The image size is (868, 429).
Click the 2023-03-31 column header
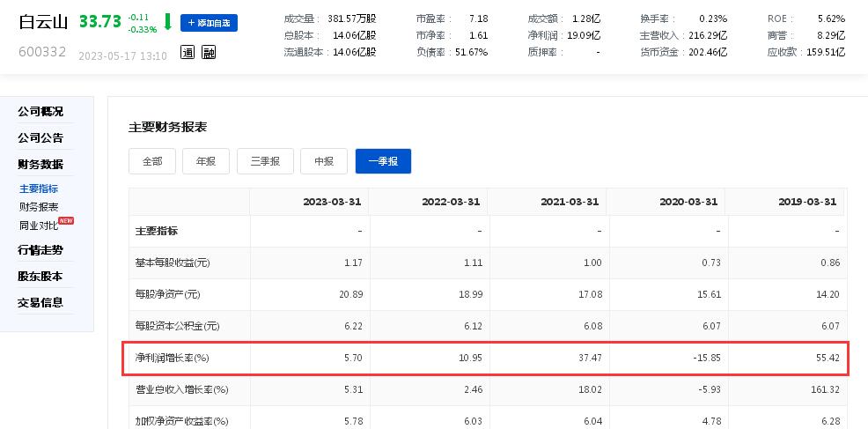coord(332,202)
